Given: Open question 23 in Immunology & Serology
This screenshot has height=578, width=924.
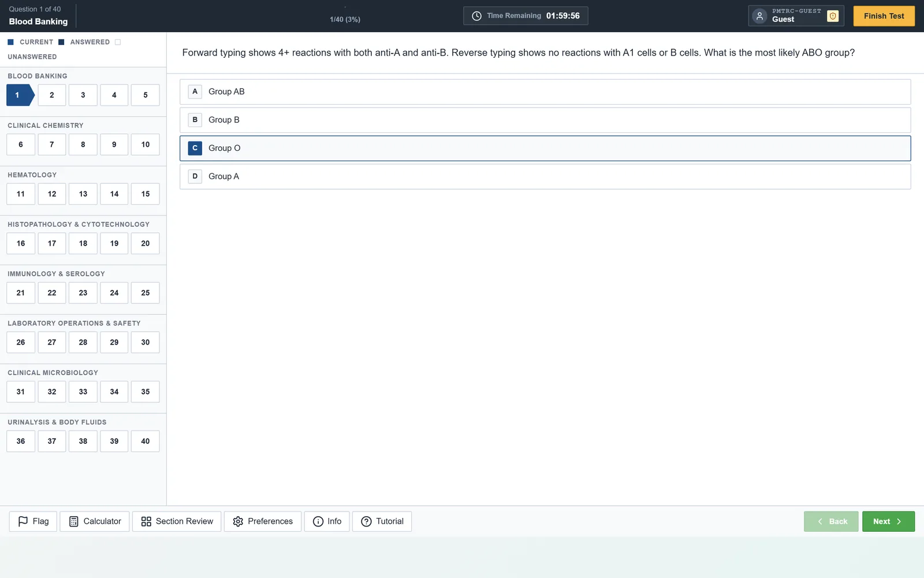Looking at the screenshot, I should tap(83, 293).
